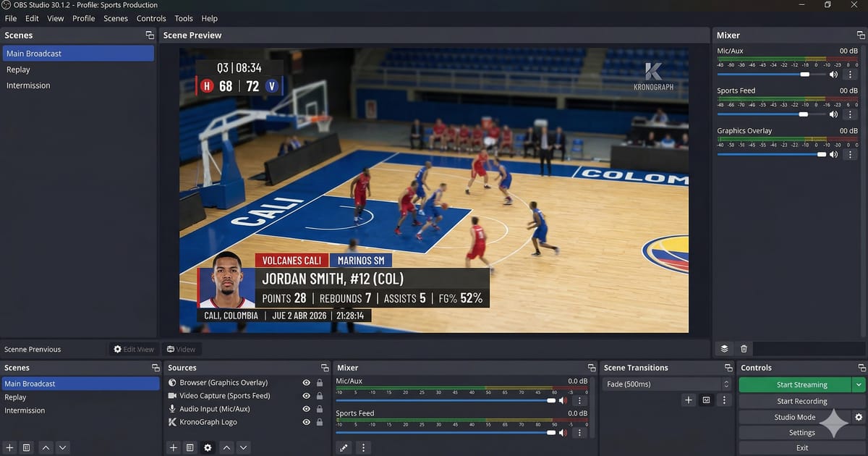Hide the Browser (Graphics Overlay) source
The image size is (868, 456).
pyautogui.click(x=306, y=383)
